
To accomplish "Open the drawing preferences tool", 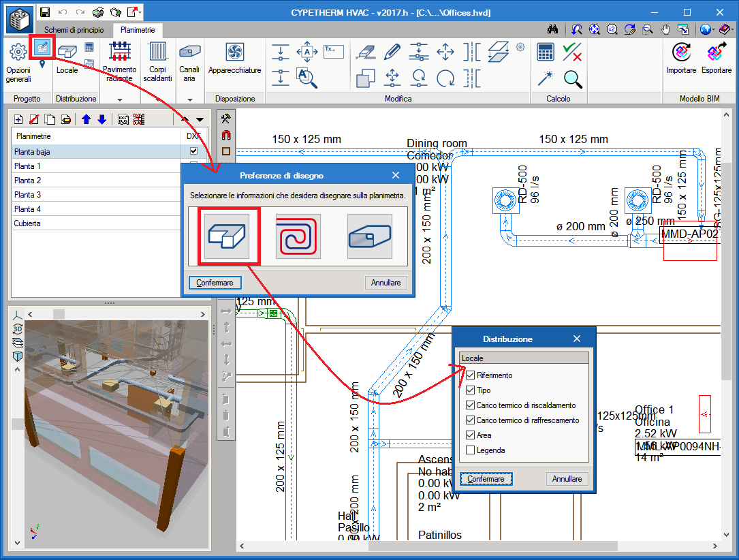I will point(42,47).
